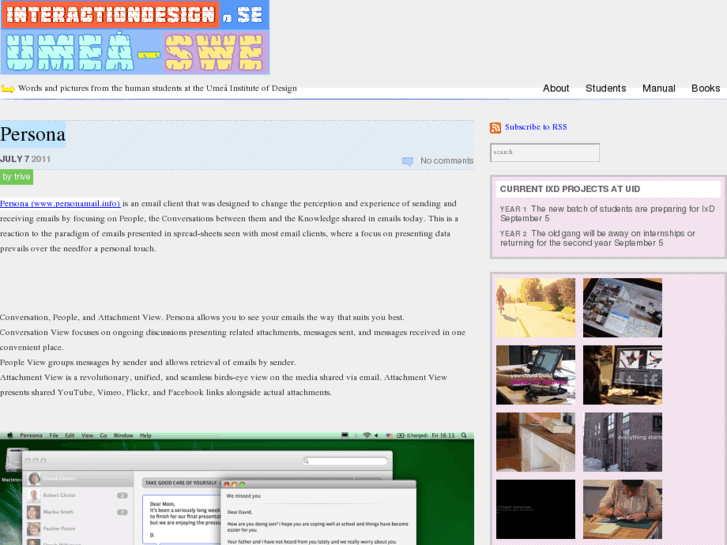
Task: Click the Persona app screenshot image
Action: coord(237,488)
